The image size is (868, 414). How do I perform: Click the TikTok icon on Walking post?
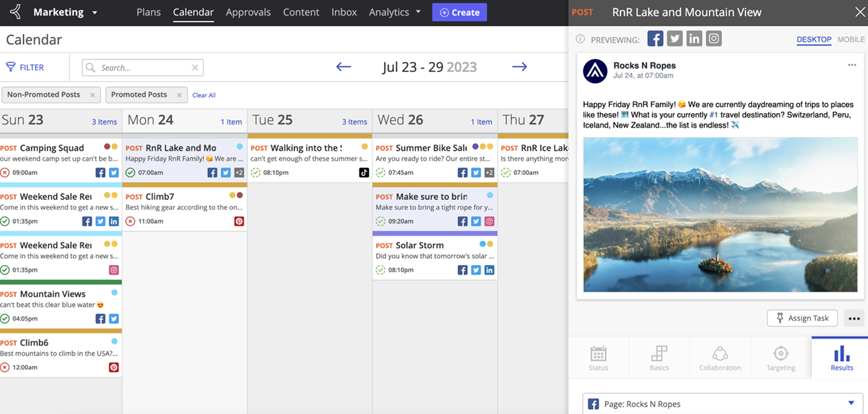[364, 172]
